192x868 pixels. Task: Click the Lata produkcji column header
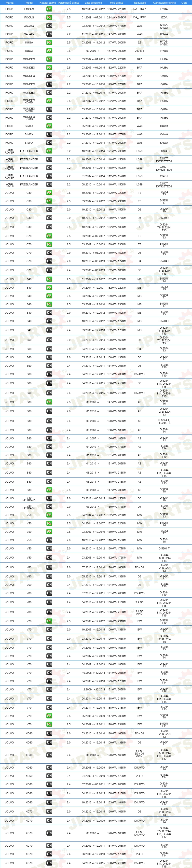coord(93,2)
